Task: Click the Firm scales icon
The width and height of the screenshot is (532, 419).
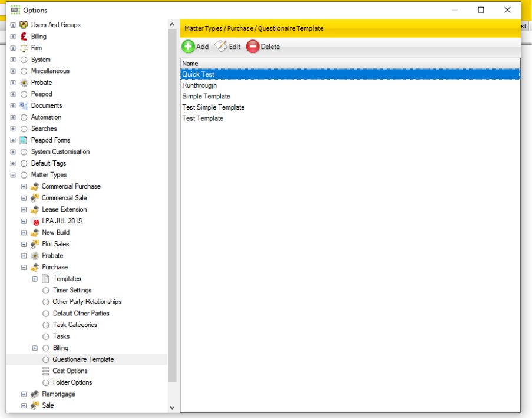Action: [24, 48]
